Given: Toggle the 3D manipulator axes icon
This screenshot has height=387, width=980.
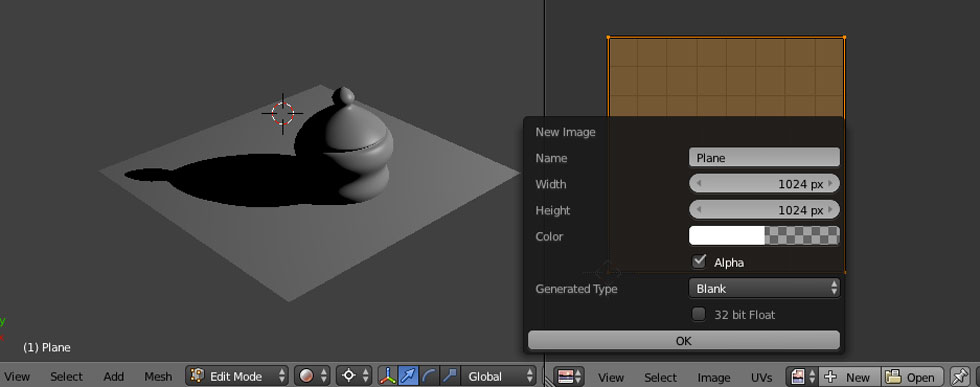Looking at the screenshot, I should pos(388,376).
